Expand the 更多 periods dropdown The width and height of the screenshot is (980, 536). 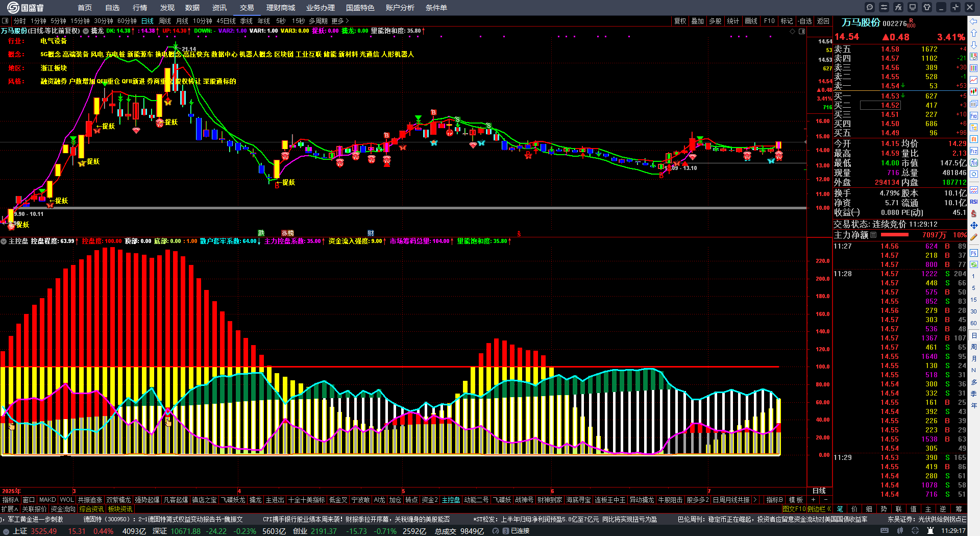click(340, 21)
